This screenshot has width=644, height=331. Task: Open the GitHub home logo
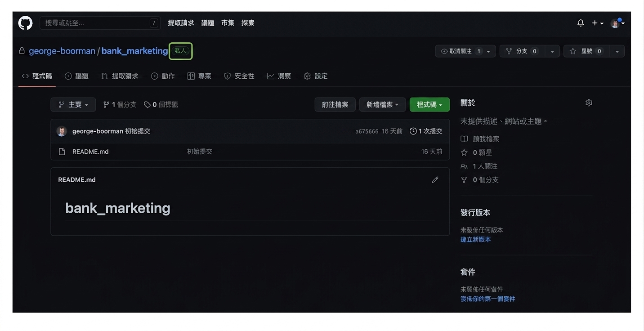point(25,23)
